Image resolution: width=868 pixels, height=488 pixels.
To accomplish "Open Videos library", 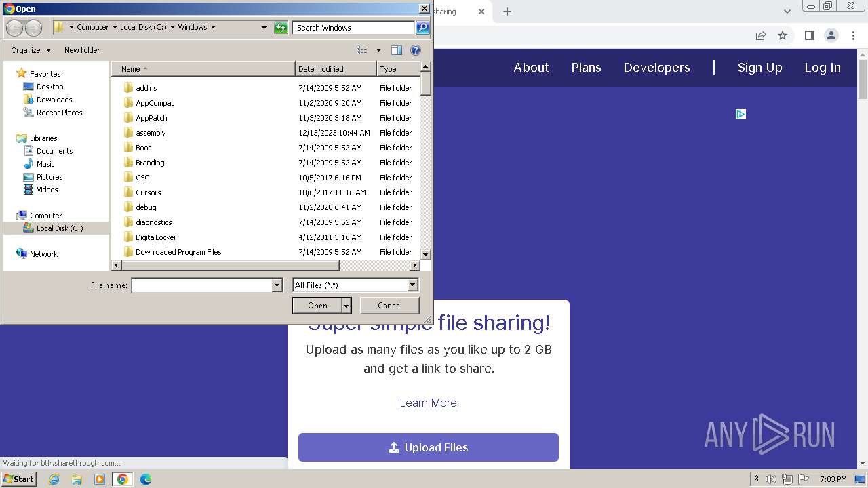I will coord(47,190).
